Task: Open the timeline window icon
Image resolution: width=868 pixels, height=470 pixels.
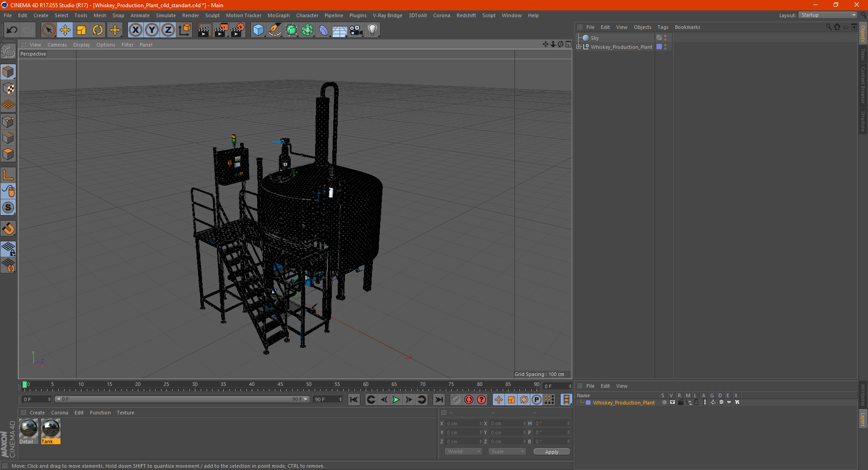Action: [x=566, y=399]
